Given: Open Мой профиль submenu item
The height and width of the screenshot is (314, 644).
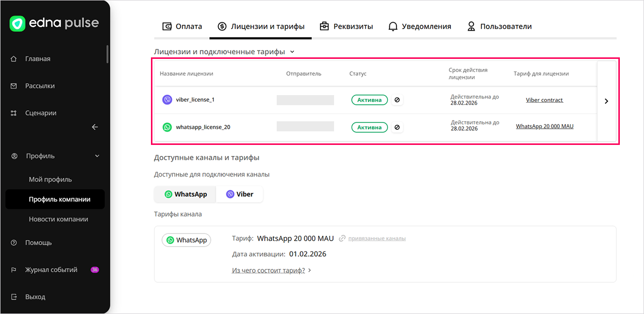Looking at the screenshot, I should [50, 180].
